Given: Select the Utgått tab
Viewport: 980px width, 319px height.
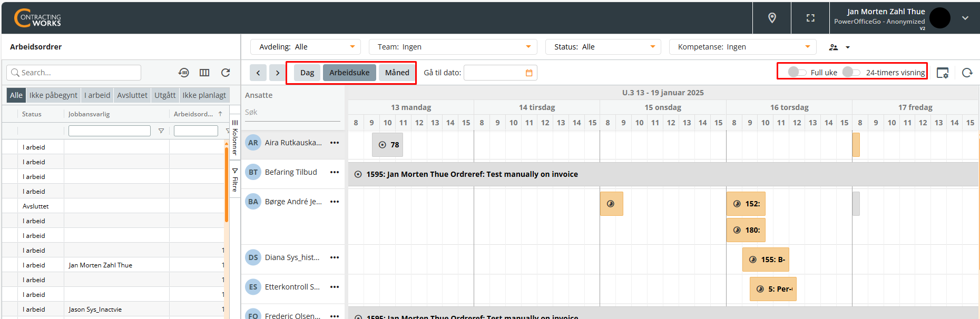Looking at the screenshot, I should [x=165, y=95].
